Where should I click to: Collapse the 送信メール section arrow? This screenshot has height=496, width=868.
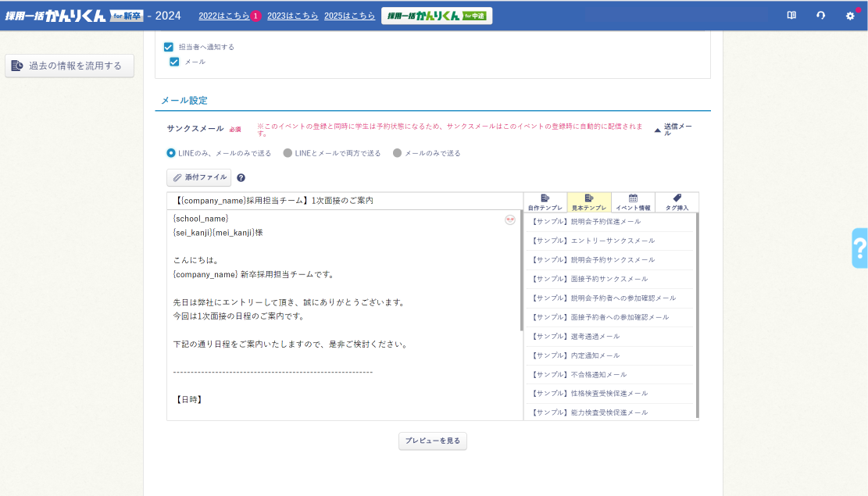[x=657, y=130]
